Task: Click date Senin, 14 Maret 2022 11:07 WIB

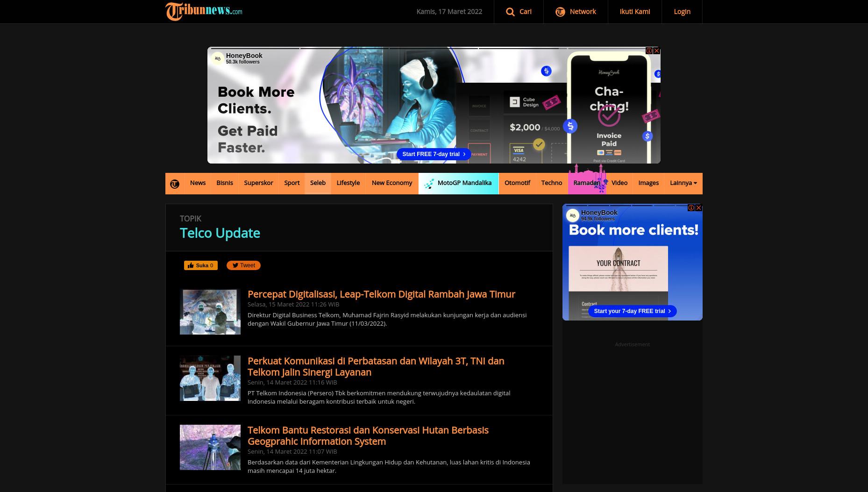Action: click(292, 451)
